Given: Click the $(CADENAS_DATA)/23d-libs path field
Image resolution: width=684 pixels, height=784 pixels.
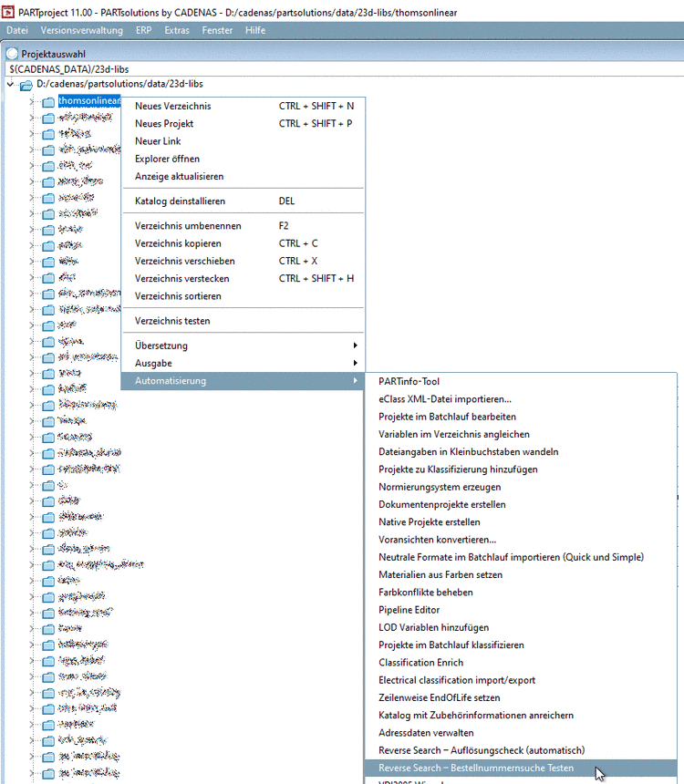Looking at the screenshot, I should pos(345,69).
